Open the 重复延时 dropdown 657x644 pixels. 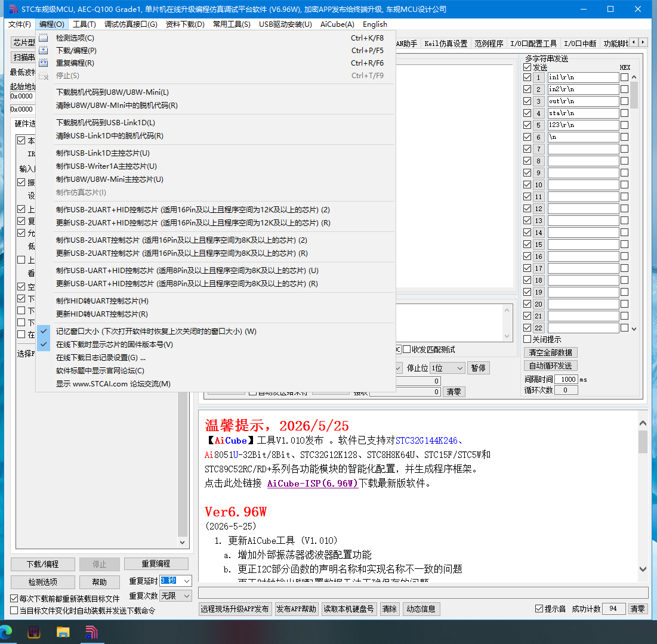coord(186,581)
